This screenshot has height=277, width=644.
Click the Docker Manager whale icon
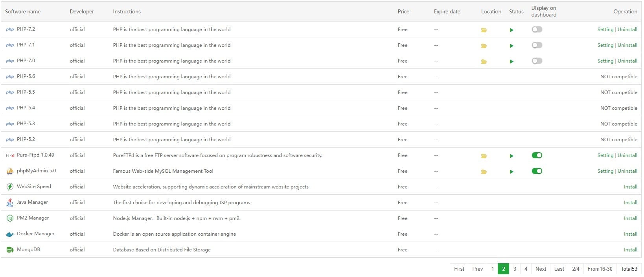[10, 234]
